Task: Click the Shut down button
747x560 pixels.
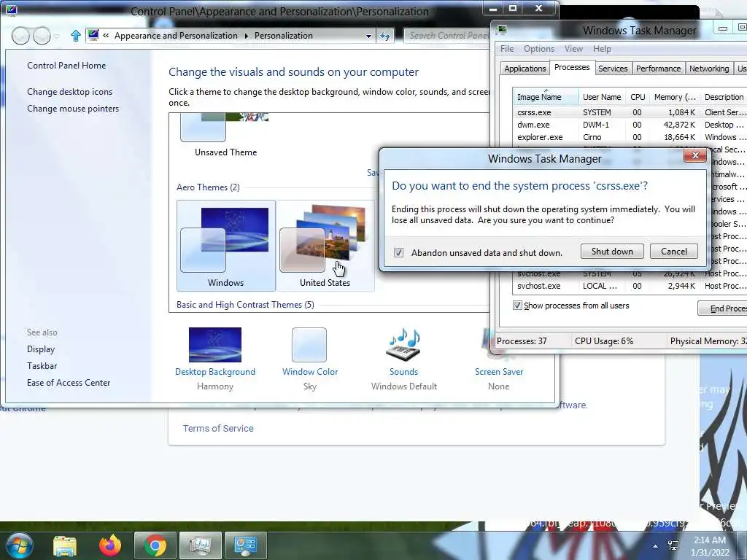Action: (x=612, y=252)
